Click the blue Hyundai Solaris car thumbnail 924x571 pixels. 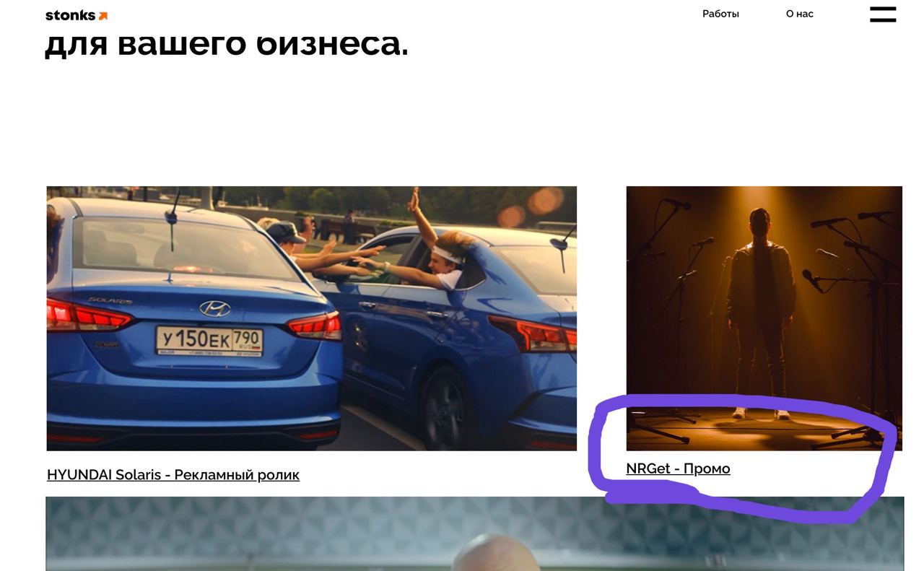coord(312,318)
